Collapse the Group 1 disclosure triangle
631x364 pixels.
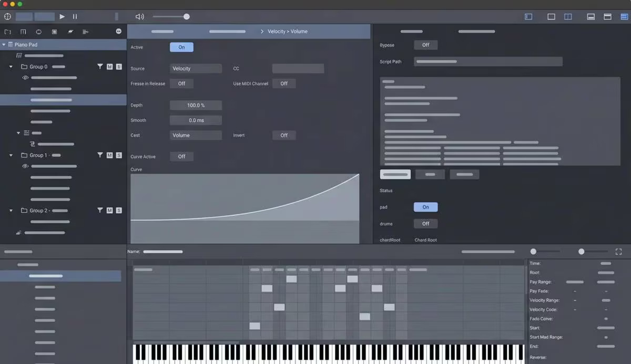(x=11, y=155)
